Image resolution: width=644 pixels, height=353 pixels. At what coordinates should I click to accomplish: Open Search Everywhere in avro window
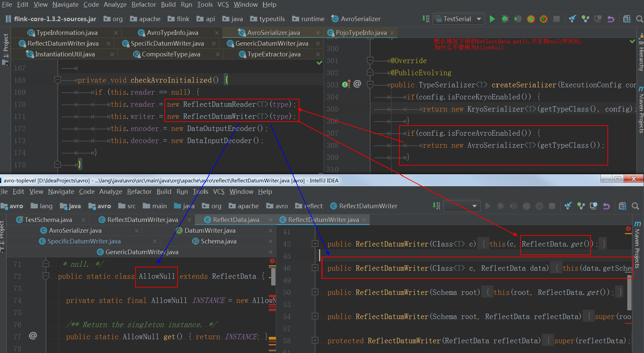[x=635, y=206]
